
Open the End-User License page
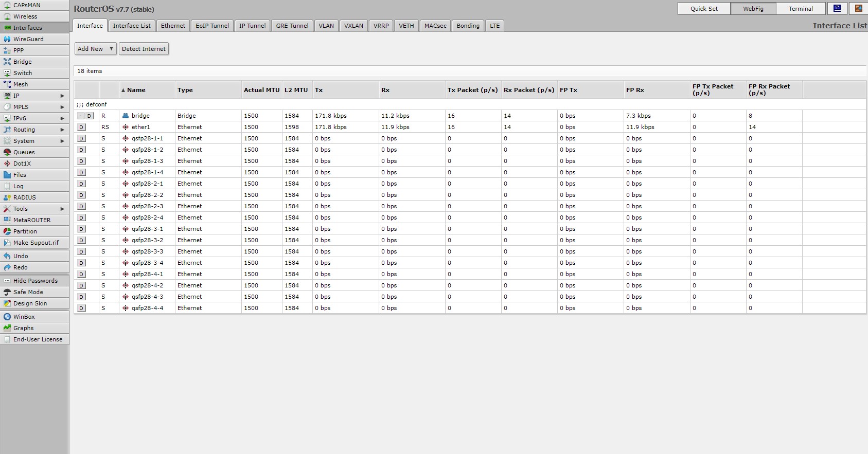[x=34, y=339]
